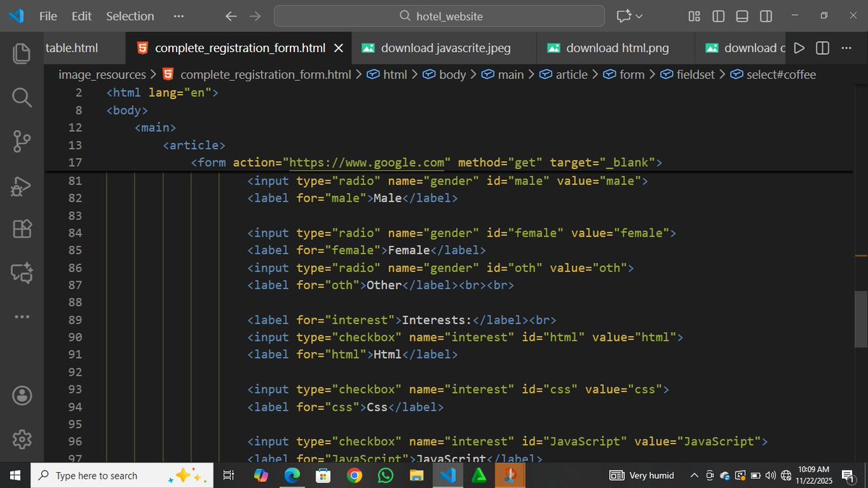The width and height of the screenshot is (868, 488).
Task: Open Google Chrome from the taskbar
Action: coord(354,476)
